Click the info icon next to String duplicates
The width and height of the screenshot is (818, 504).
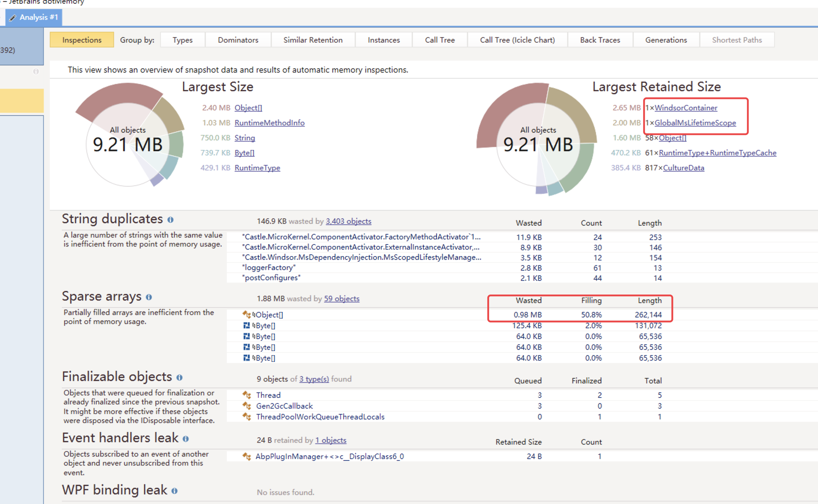171,220
